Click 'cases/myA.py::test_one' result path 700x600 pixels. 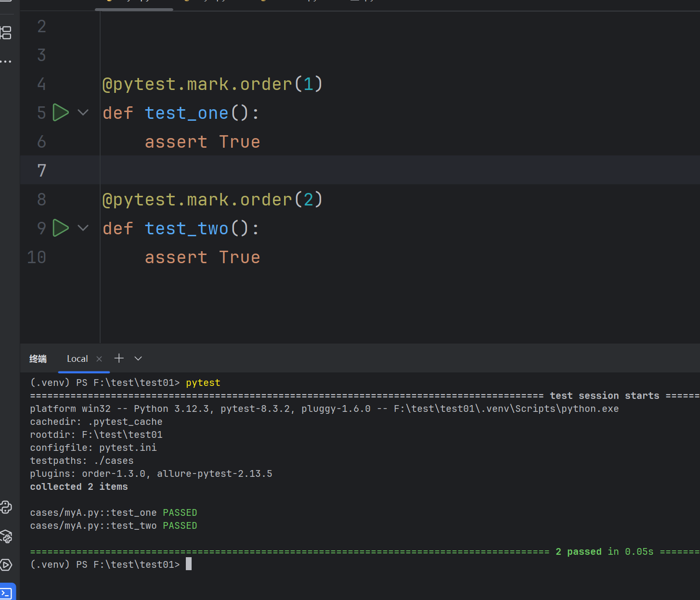tap(93, 512)
